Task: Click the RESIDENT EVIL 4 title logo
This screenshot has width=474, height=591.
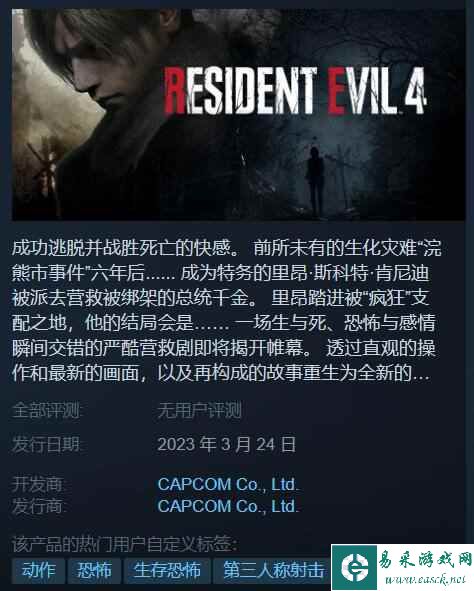Action: click(x=295, y=91)
